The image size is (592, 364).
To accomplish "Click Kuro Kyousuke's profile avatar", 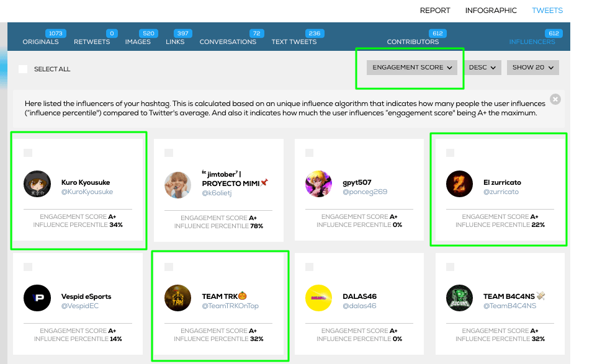I will click(37, 184).
